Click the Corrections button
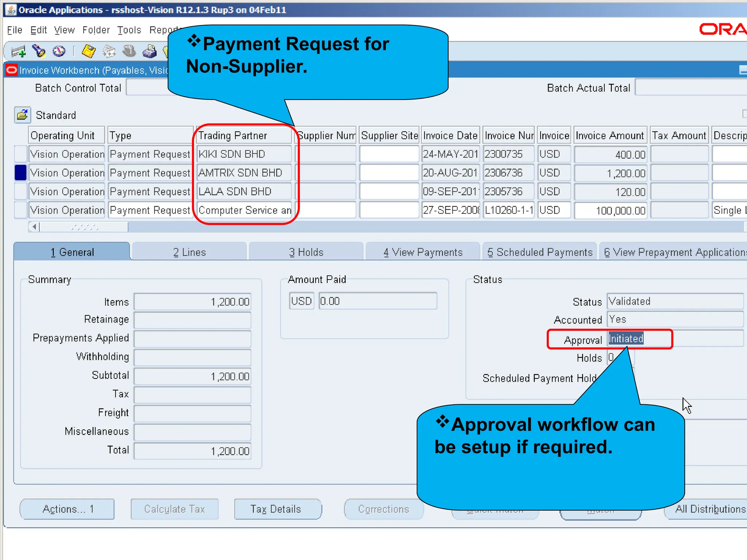Screen dimensions: 747x560 (384, 509)
